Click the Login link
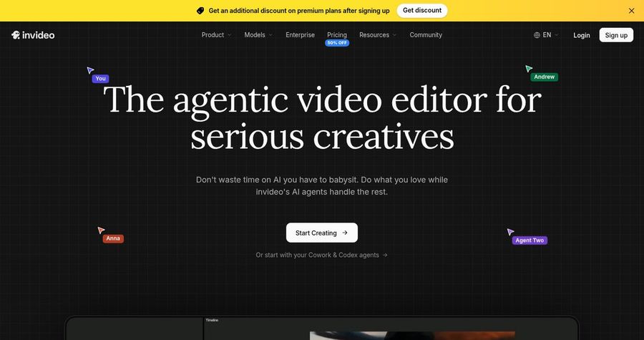The height and width of the screenshot is (340, 644). coord(582,35)
